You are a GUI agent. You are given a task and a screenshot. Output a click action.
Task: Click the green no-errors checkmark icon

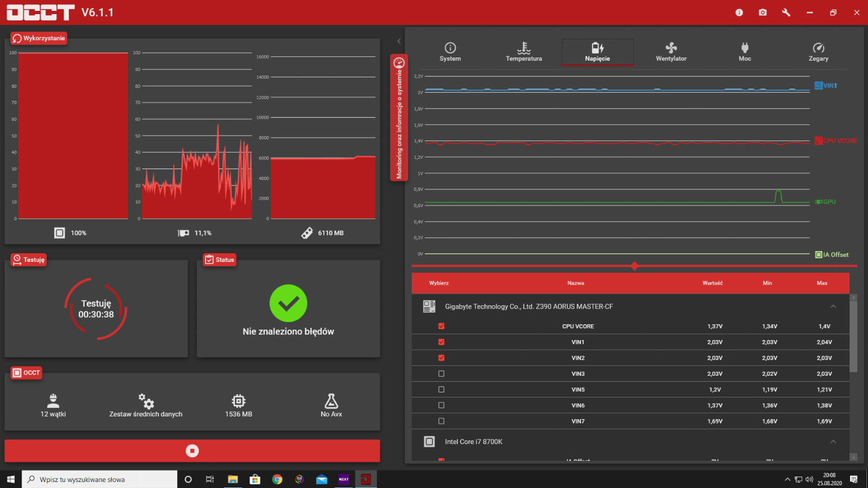[289, 303]
